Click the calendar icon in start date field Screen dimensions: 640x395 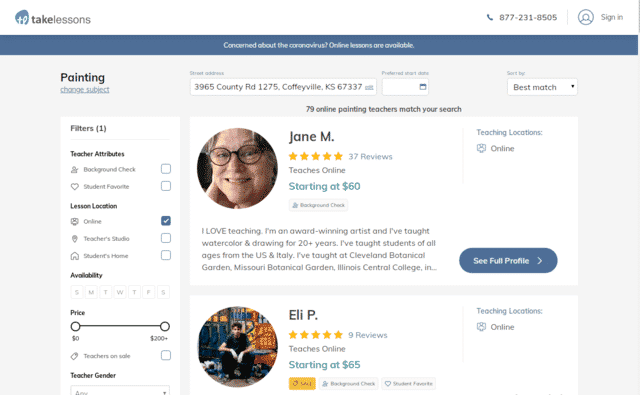pos(422,87)
